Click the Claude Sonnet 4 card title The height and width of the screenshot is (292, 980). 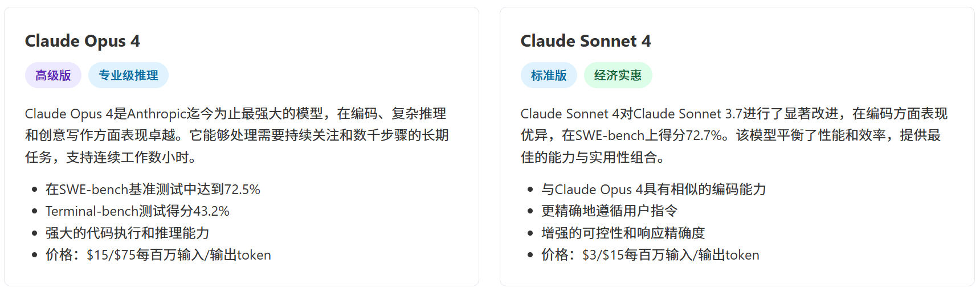coord(586,41)
